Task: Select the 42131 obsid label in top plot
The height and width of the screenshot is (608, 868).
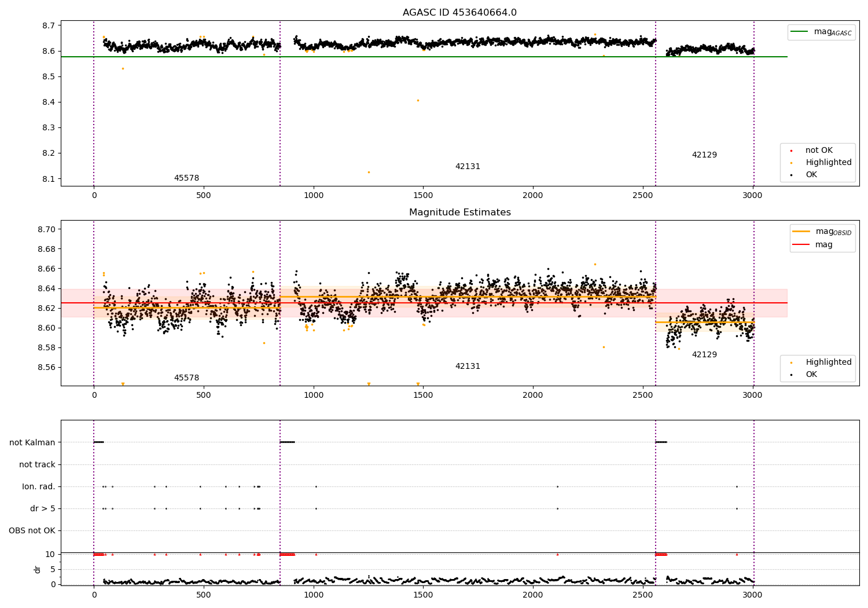Action: pos(468,167)
